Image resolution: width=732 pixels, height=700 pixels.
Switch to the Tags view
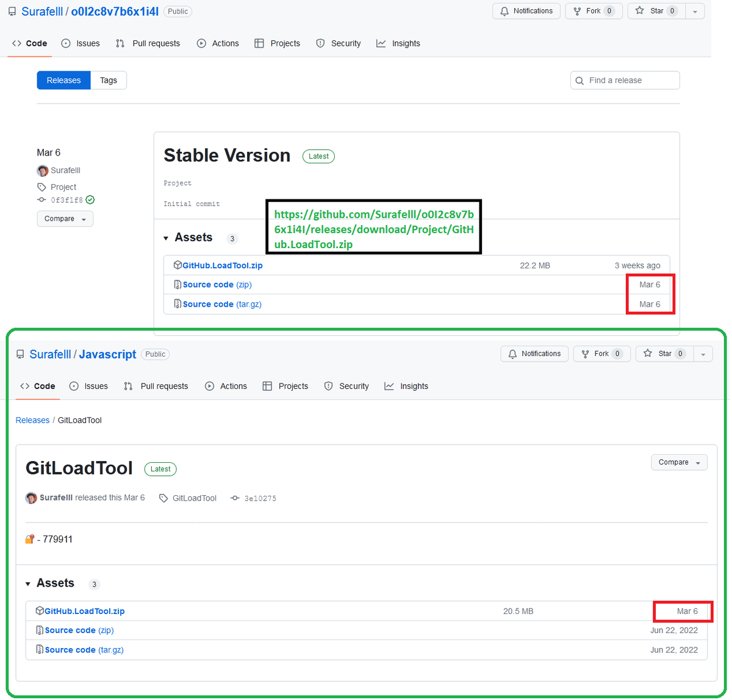(x=109, y=80)
